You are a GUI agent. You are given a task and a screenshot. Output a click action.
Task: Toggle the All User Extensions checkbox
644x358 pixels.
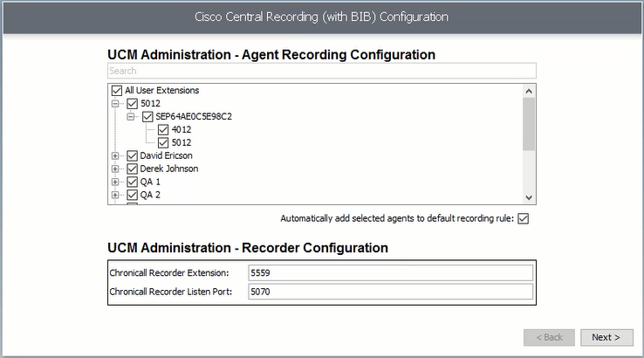(x=117, y=91)
